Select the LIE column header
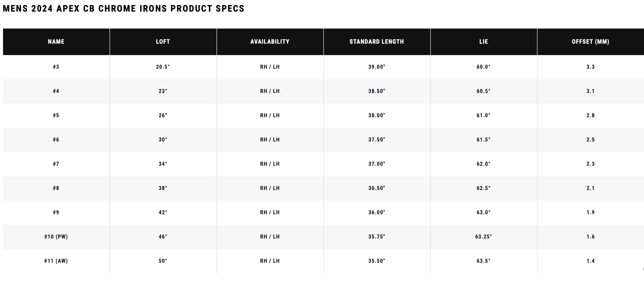Viewport: 644px width, 284px height. coord(484,42)
